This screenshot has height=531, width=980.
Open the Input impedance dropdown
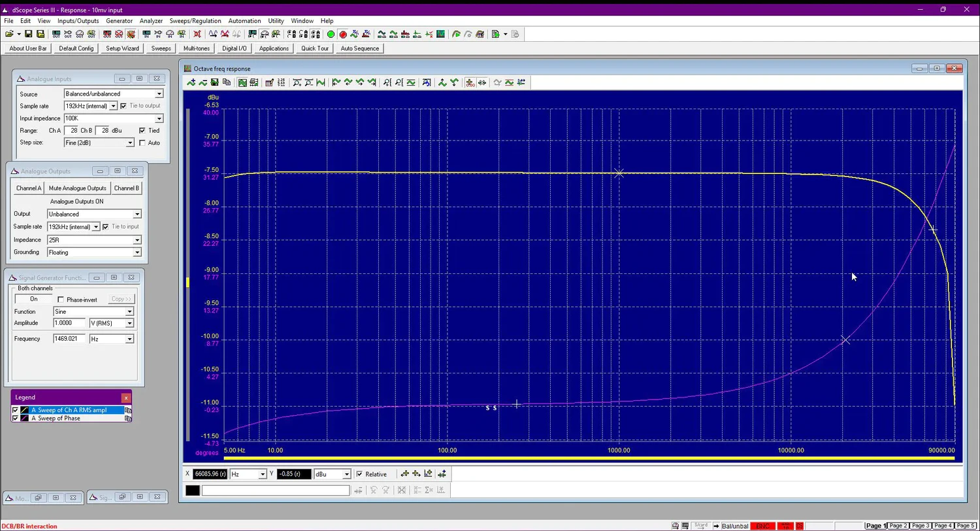pos(159,119)
